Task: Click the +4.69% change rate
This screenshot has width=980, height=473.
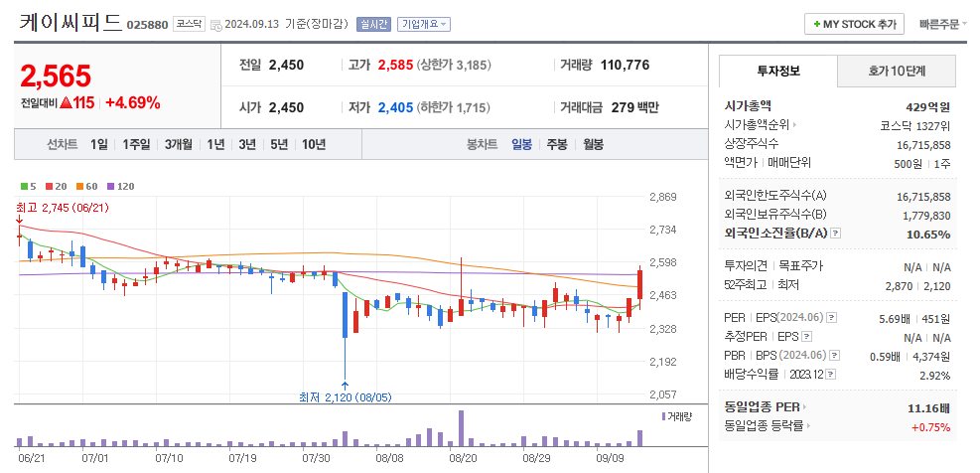Action: [132, 102]
